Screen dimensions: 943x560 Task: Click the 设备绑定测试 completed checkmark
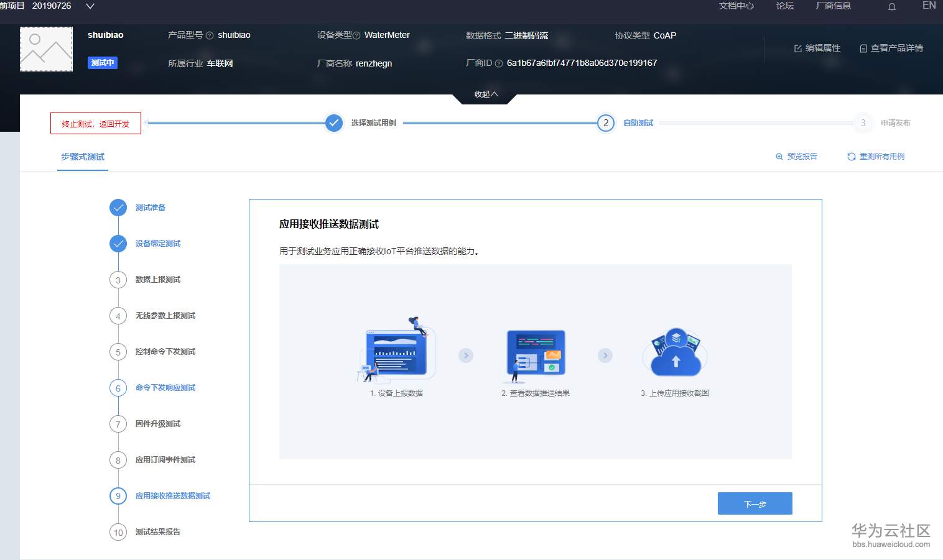(118, 244)
